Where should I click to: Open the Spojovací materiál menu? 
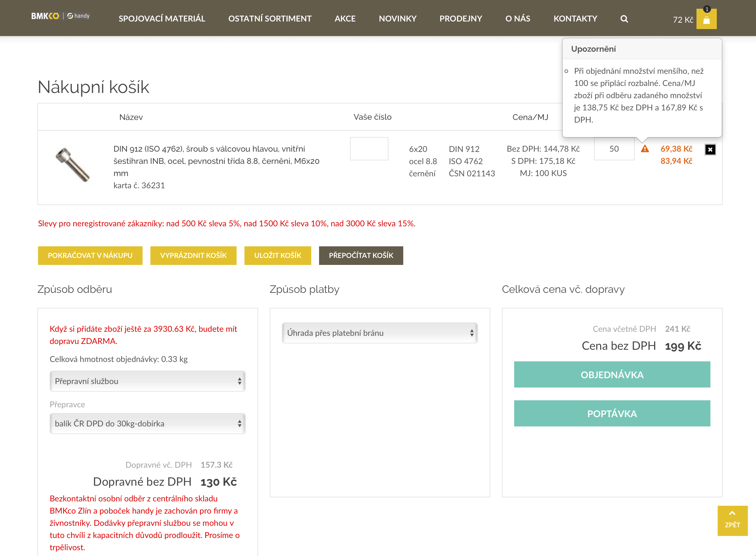click(162, 19)
